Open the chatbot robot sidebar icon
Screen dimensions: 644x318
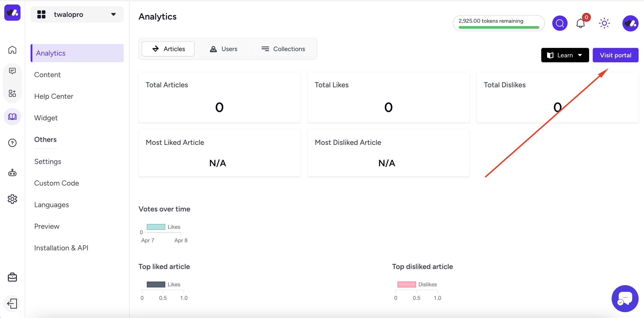12,172
